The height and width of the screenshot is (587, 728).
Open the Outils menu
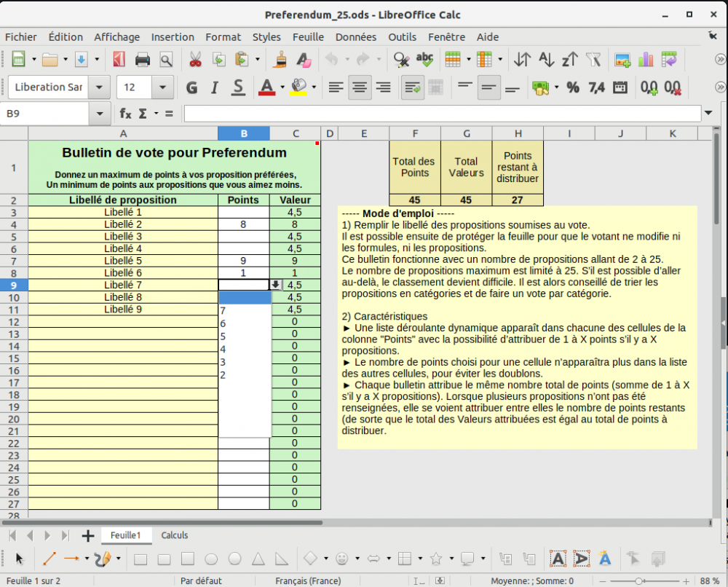pyautogui.click(x=402, y=37)
